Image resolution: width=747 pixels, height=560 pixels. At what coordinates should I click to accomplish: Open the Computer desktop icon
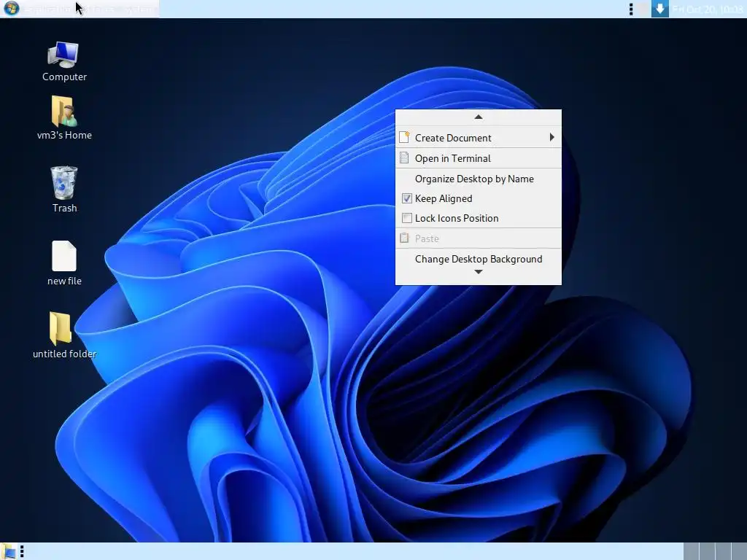(63, 54)
